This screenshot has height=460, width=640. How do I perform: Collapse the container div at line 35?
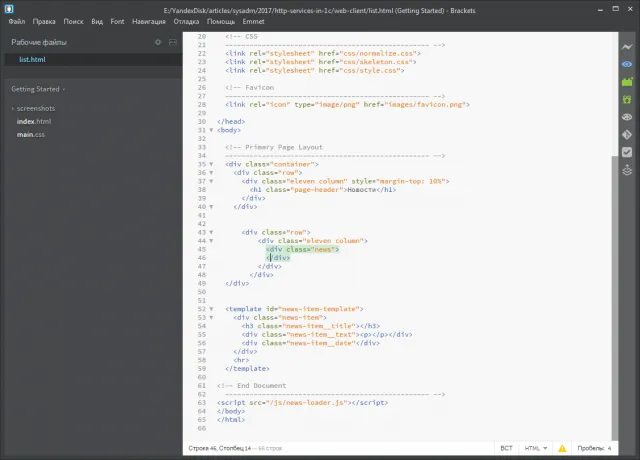click(x=211, y=164)
